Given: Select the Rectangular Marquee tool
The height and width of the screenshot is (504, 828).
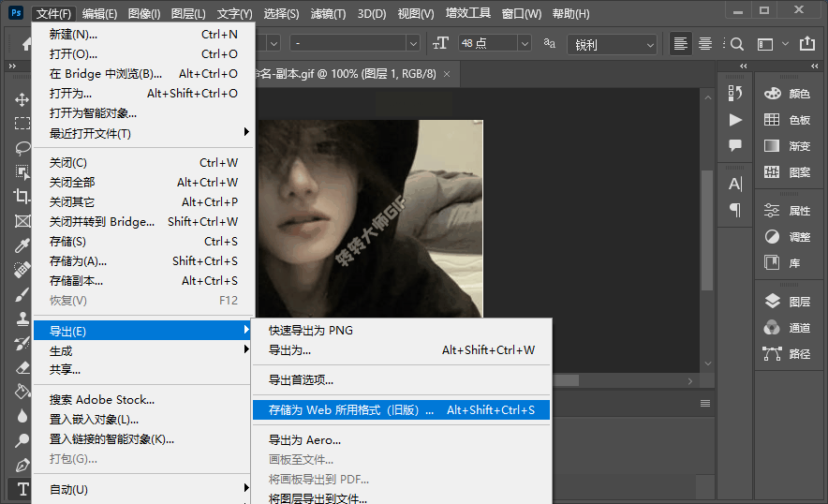Looking at the screenshot, I should coord(22,123).
